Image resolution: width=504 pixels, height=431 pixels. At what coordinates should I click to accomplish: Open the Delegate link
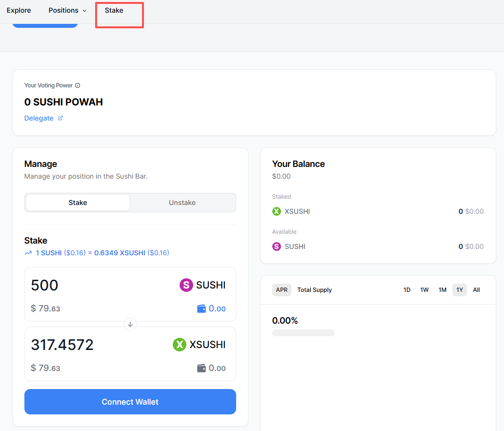39,118
